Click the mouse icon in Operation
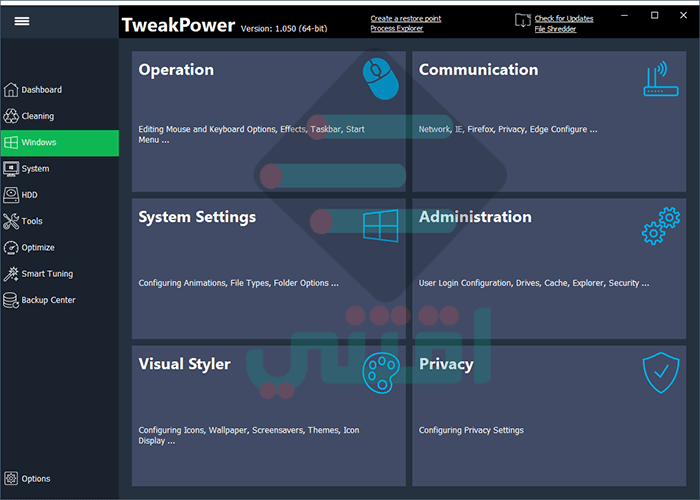The image size is (700, 500). click(x=380, y=79)
